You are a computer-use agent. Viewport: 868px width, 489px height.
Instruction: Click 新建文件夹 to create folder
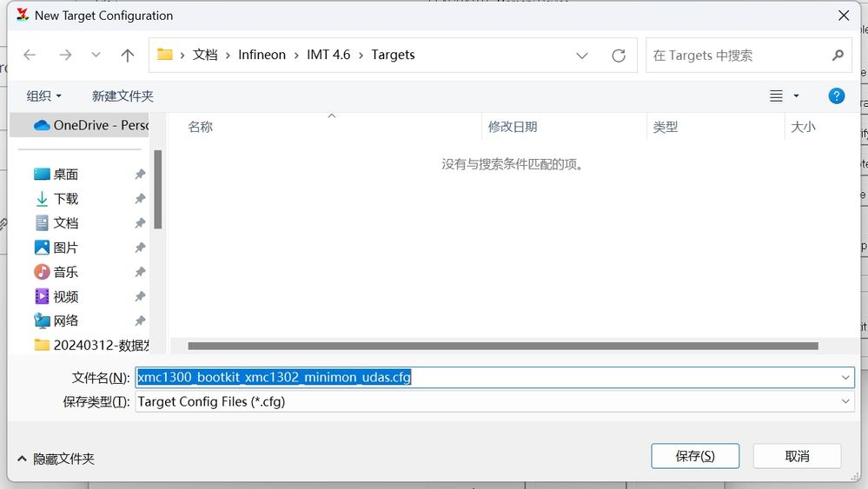click(123, 96)
